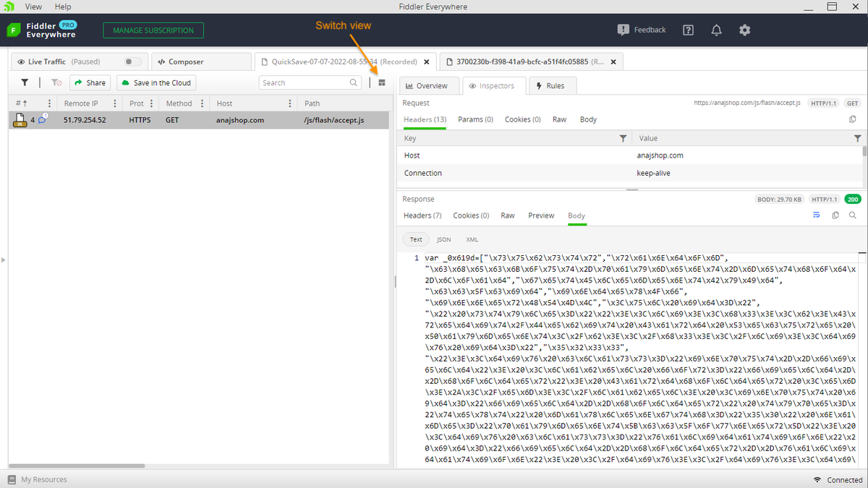Search within the response body

coord(853,215)
